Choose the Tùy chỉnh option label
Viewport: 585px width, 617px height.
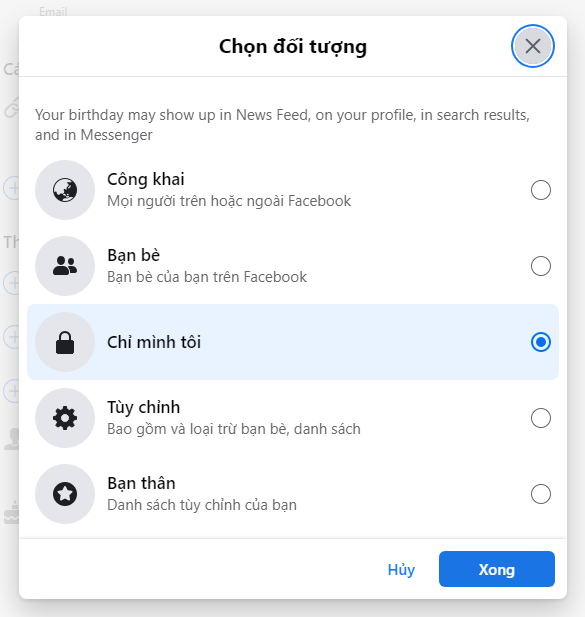coord(144,407)
